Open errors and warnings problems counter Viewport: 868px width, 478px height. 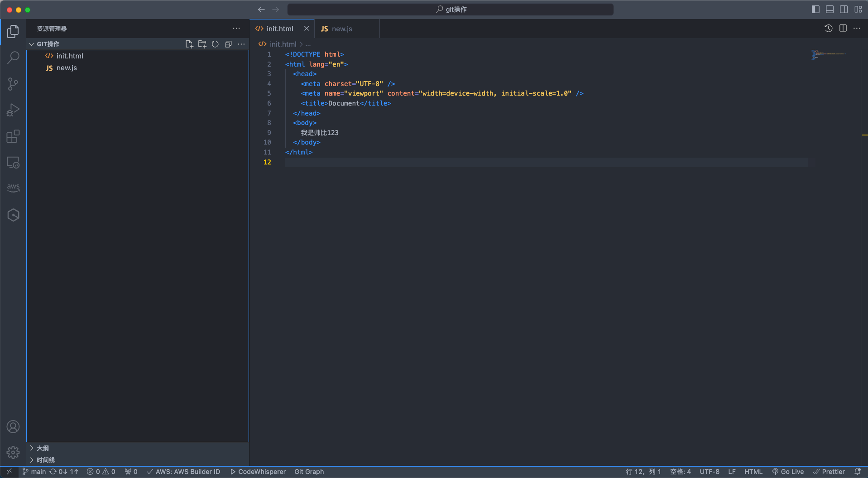click(101, 472)
